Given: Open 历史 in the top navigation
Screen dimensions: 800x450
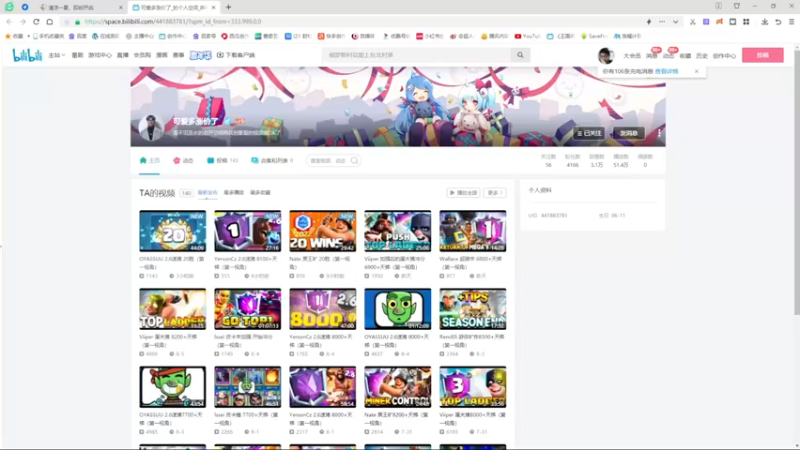Looking at the screenshot, I should [702, 56].
